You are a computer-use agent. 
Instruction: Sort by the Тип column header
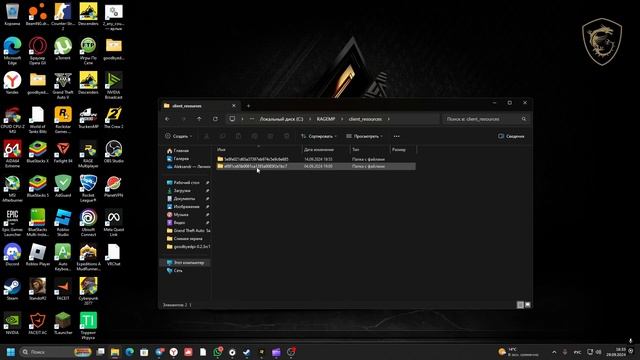coord(370,150)
